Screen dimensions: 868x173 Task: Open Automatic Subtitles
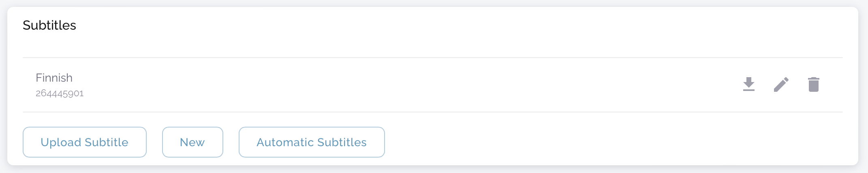point(311,142)
